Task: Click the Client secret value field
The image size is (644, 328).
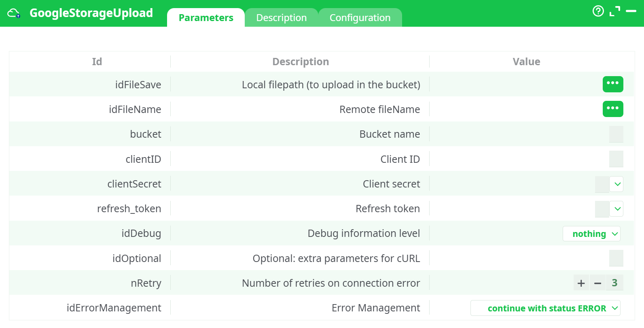Action: pyautogui.click(x=602, y=184)
